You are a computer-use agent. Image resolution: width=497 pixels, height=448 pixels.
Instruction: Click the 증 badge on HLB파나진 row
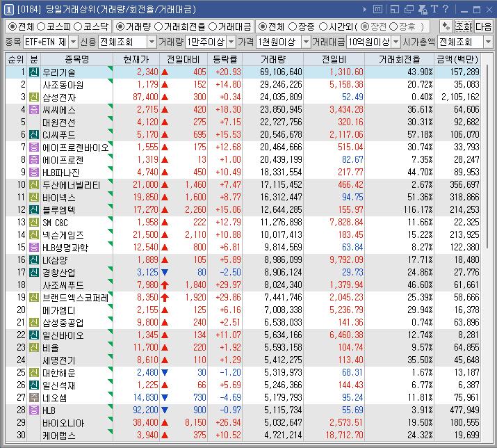pyautogui.click(x=34, y=173)
